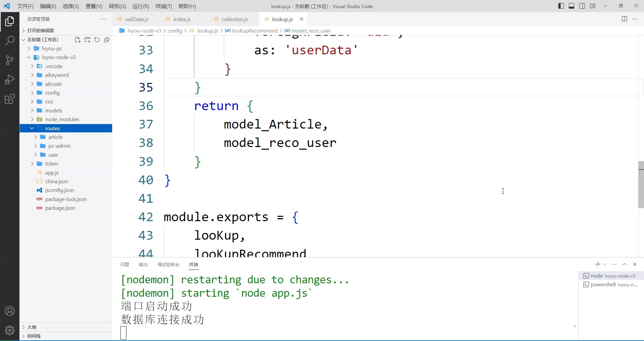Open the Manage settings gear
Screen dimensions: 644x341
tap(10, 331)
